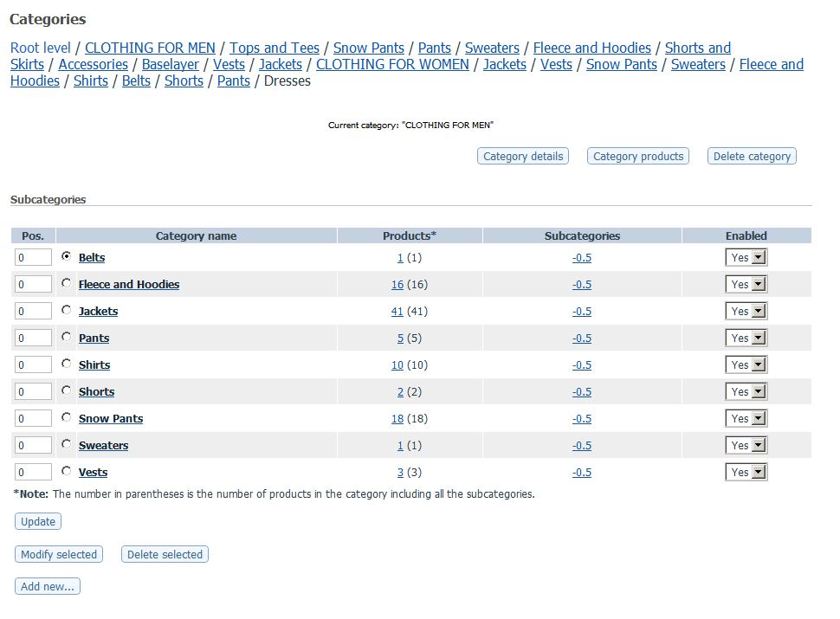Expand Enabled dropdown for Pants row
This screenshot has width=840, height=619.
746,339
